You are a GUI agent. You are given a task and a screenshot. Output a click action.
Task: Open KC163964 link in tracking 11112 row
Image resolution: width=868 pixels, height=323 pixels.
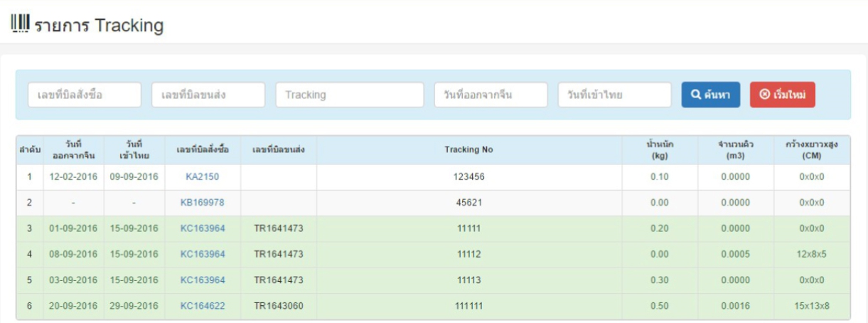[x=203, y=254]
